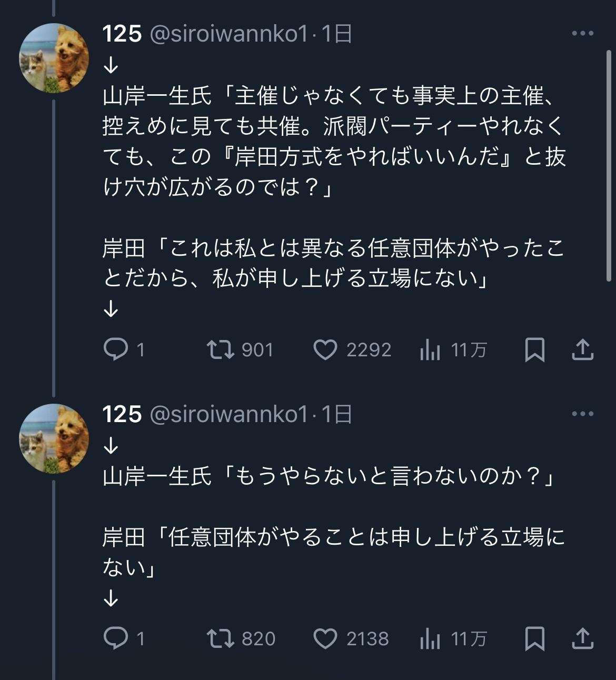
Task: Bookmark the first tweet
Action: [534, 349]
